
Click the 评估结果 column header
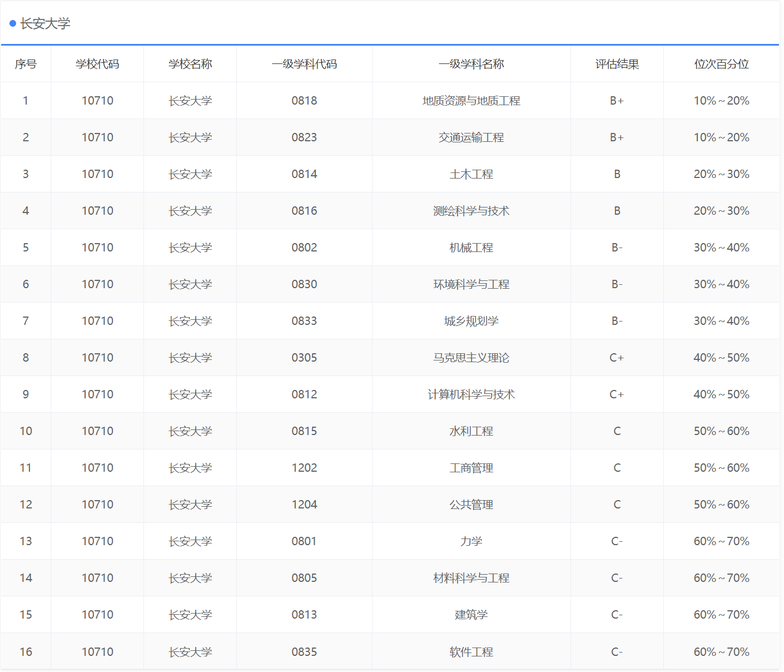[617, 64]
